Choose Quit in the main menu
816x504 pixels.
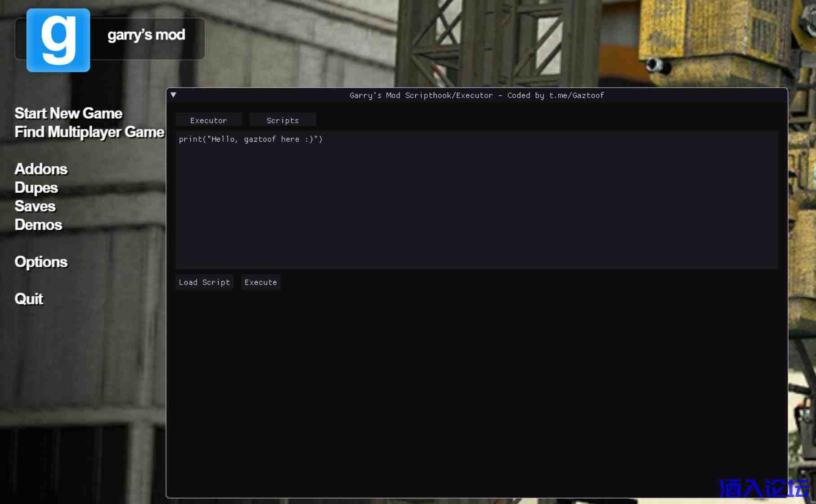29,299
